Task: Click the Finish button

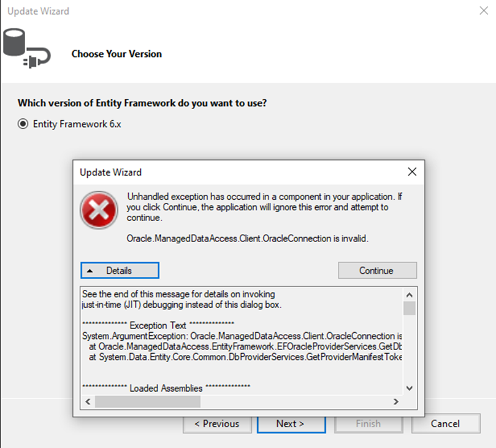Action: coord(368,423)
